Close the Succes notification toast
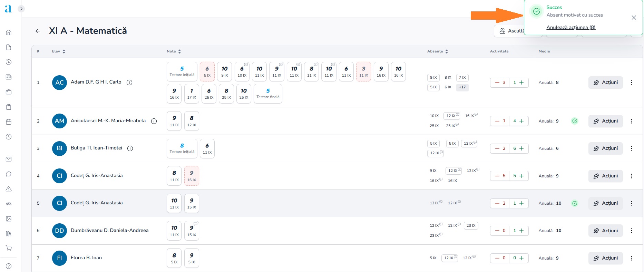The width and height of the screenshot is (644, 272). (x=634, y=18)
